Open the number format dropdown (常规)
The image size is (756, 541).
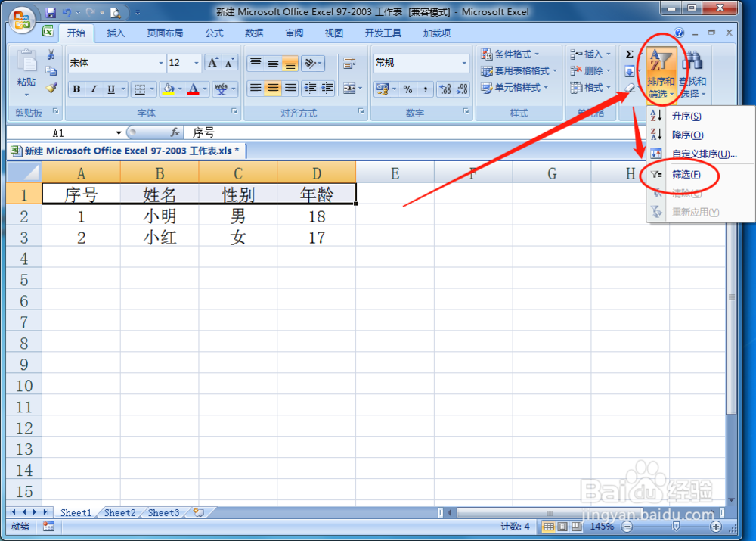click(464, 63)
